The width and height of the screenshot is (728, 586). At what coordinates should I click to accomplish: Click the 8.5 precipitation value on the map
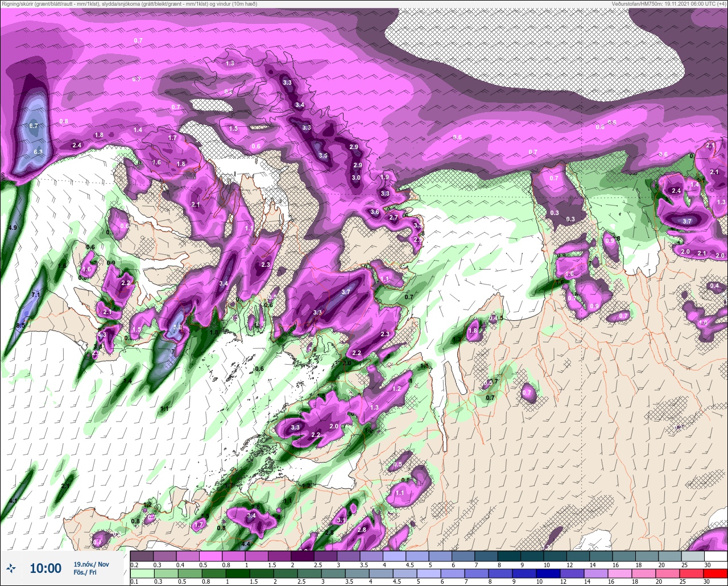coord(20,325)
